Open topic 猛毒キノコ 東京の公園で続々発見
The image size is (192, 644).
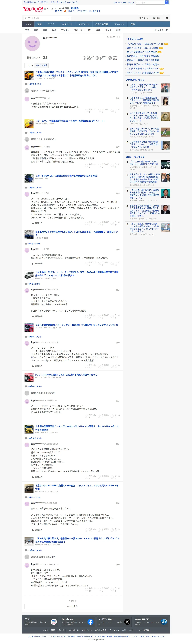(x=143, y=60)
